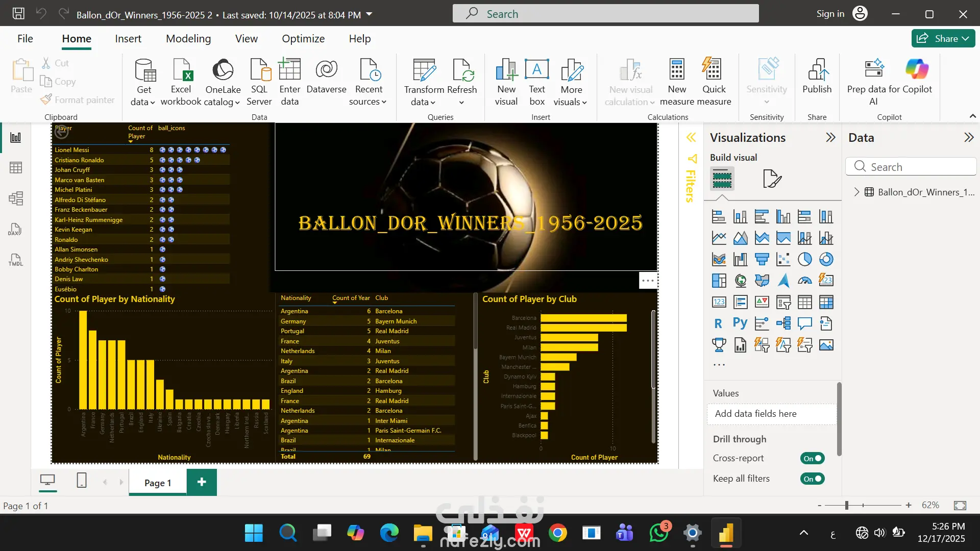Choose the Python visual icon

coord(740,323)
